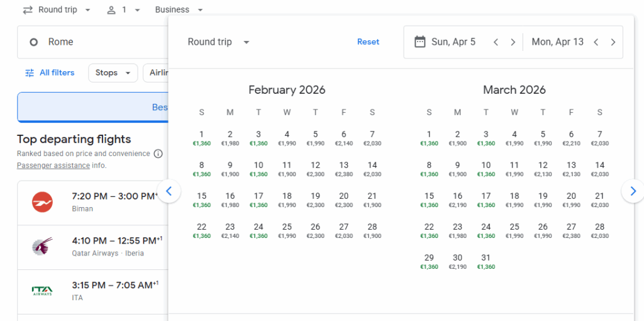Click the Biman airline logo

click(x=42, y=202)
